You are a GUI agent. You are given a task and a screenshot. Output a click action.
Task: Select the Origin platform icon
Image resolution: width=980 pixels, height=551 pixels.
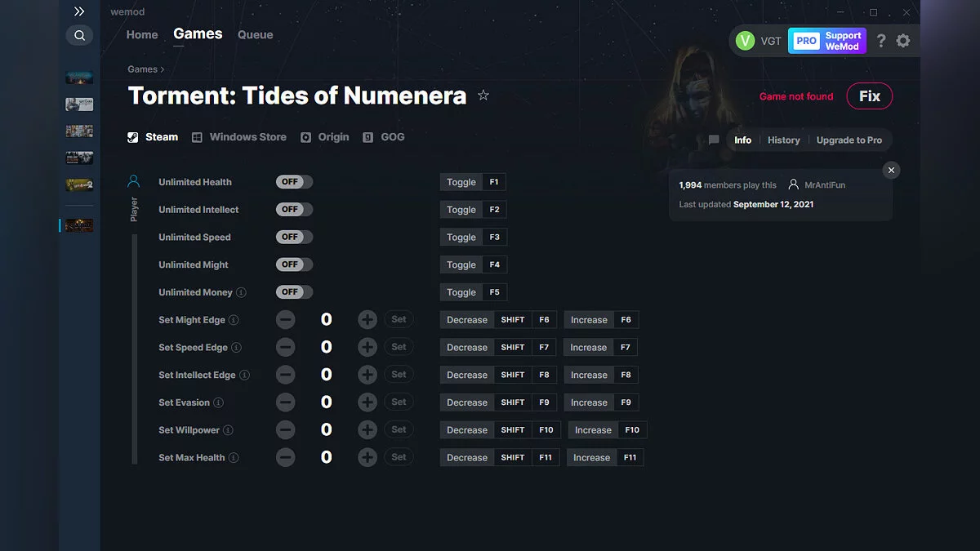(305, 136)
